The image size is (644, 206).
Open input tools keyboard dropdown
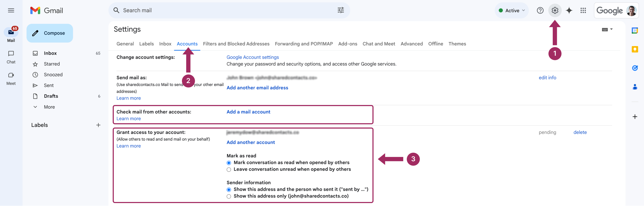point(607,29)
